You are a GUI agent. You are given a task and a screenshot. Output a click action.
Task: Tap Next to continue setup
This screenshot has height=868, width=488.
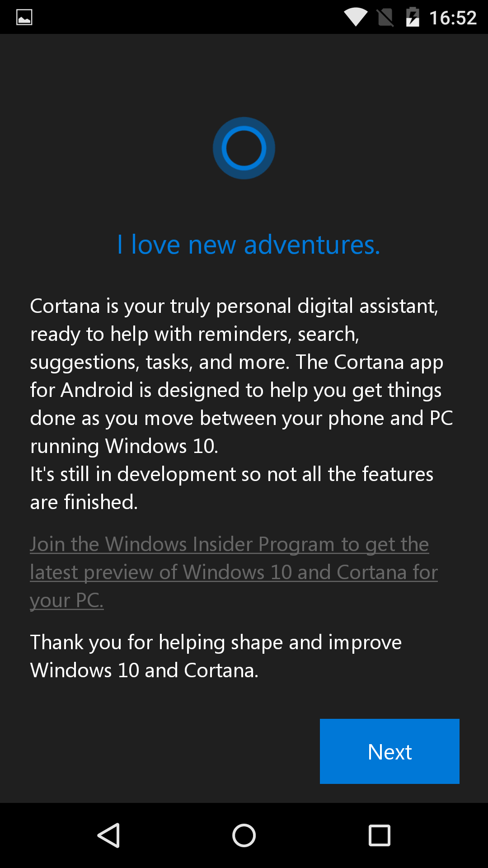(389, 751)
